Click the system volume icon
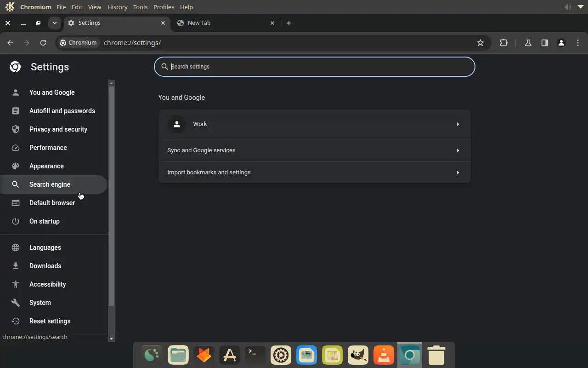The width and height of the screenshot is (588, 368). (568, 7)
